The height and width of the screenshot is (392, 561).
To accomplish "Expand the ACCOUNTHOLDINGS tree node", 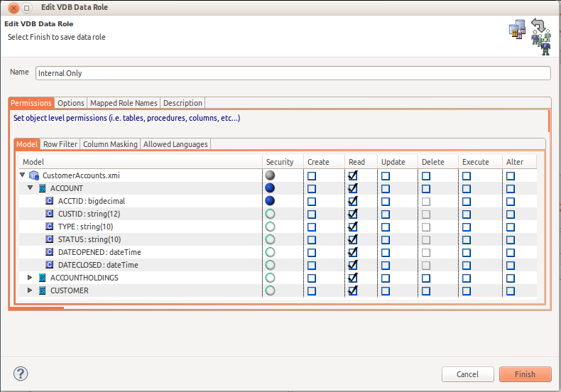I will (x=30, y=278).
